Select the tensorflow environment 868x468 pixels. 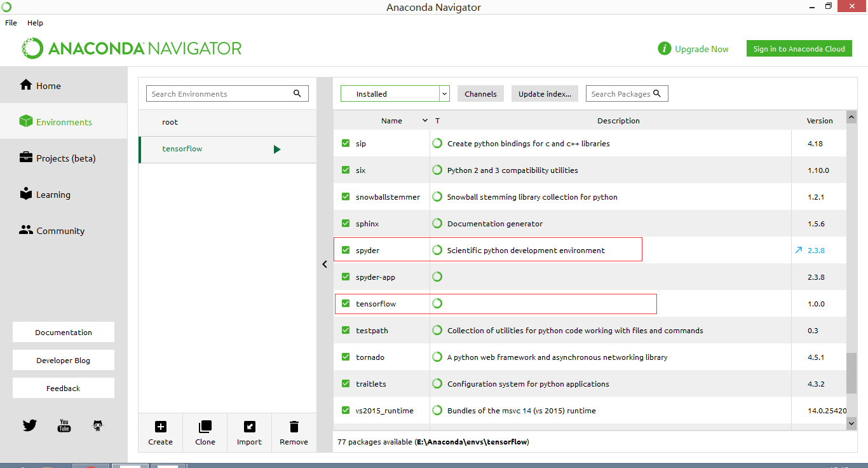point(227,149)
